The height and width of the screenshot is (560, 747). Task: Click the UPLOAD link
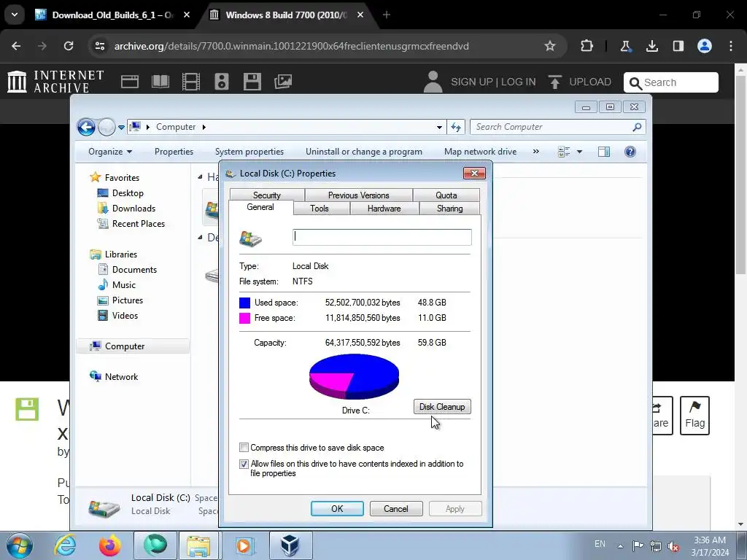580,82
